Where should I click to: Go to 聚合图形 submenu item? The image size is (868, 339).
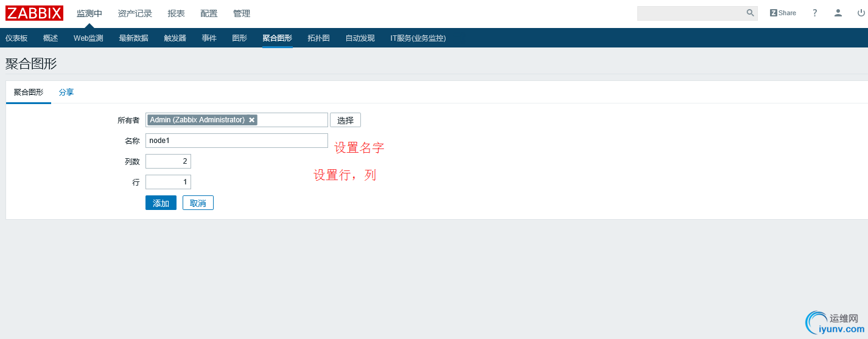click(278, 38)
